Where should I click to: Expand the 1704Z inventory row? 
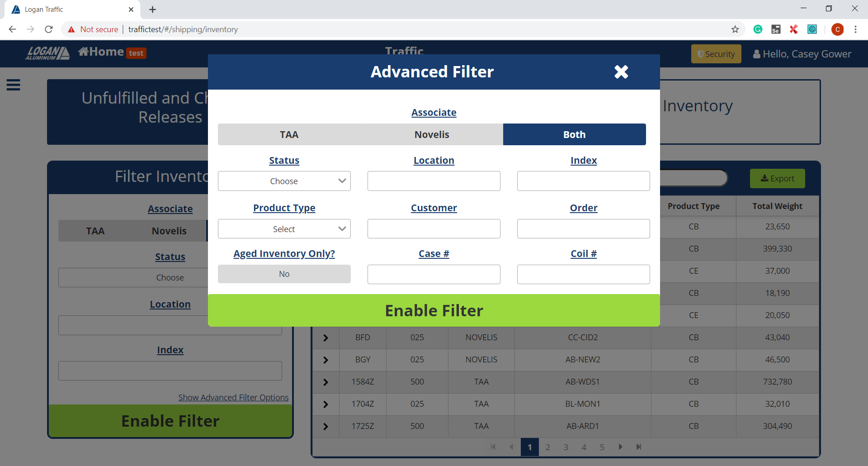pos(325,404)
